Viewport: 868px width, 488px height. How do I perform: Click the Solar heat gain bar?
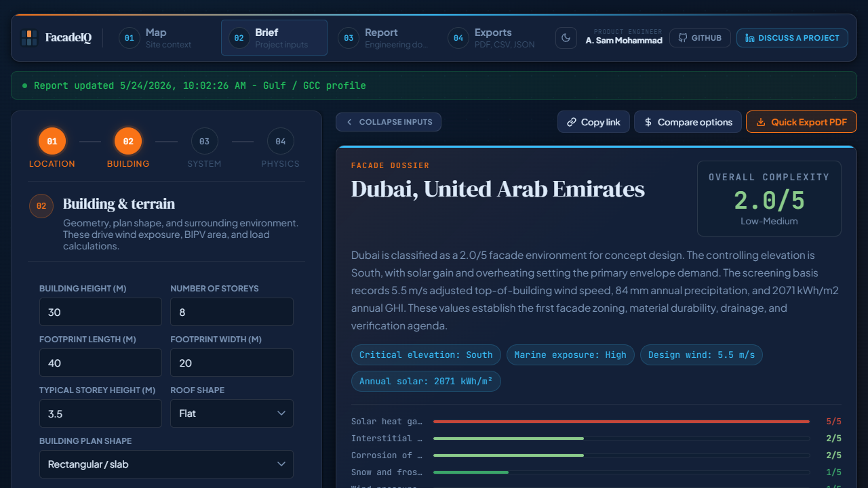point(621,422)
